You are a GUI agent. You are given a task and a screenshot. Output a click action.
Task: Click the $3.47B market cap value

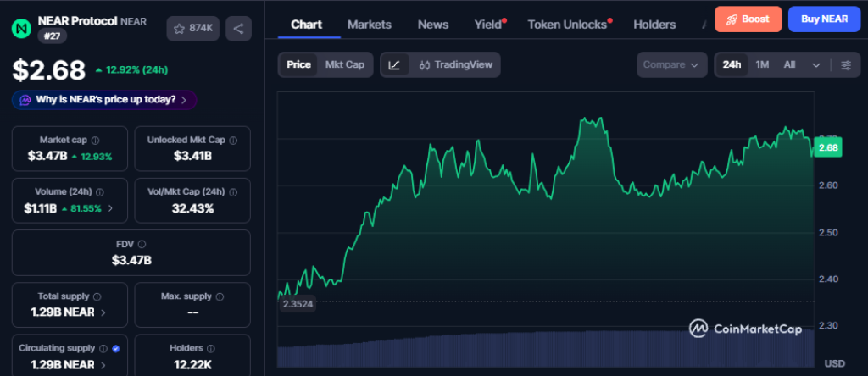(x=47, y=157)
